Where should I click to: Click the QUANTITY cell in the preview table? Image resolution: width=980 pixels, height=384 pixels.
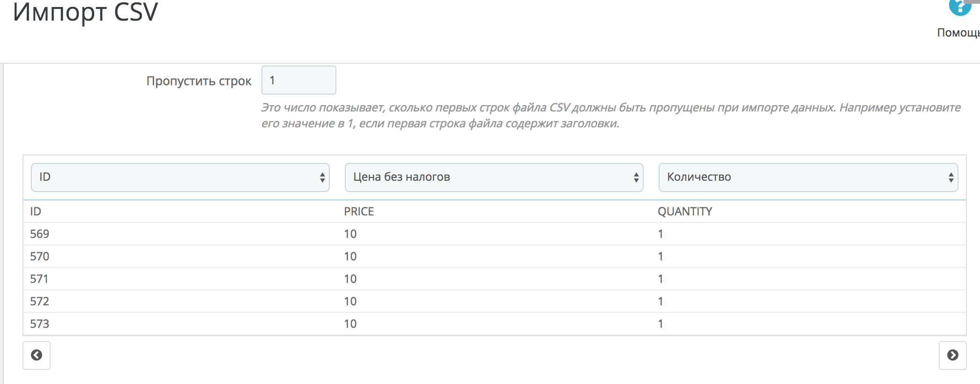[684, 212]
